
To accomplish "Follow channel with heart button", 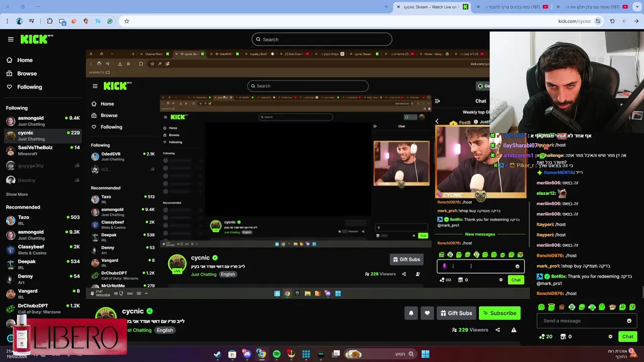I will 427,313.
